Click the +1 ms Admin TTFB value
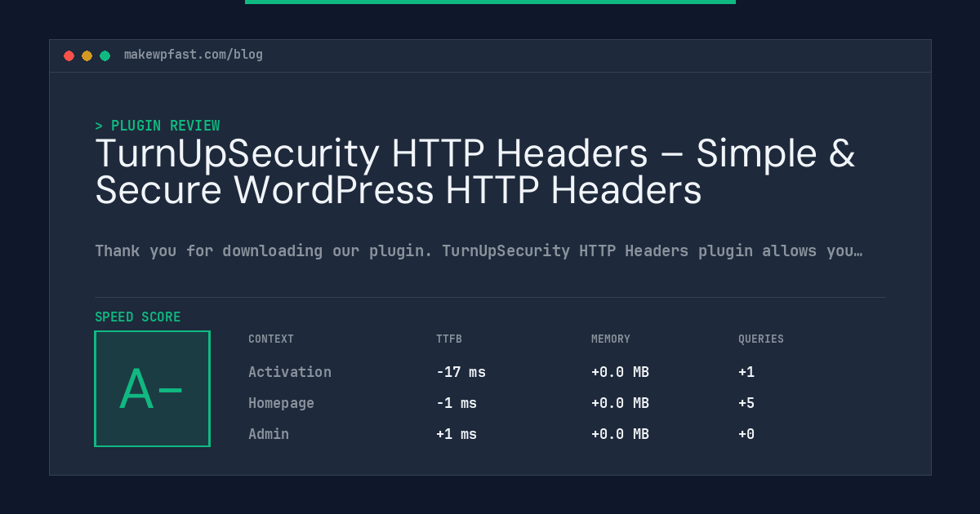980x514 pixels. click(457, 434)
